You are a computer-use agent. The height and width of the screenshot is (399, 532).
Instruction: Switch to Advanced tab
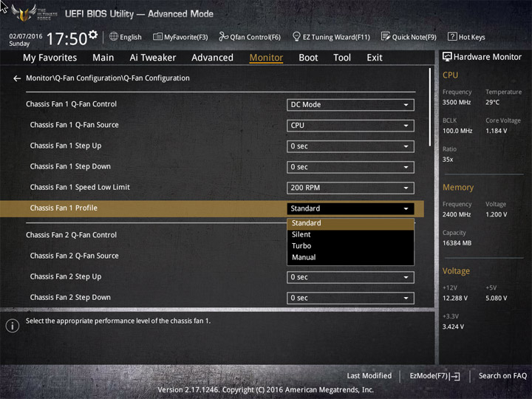[212, 58]
